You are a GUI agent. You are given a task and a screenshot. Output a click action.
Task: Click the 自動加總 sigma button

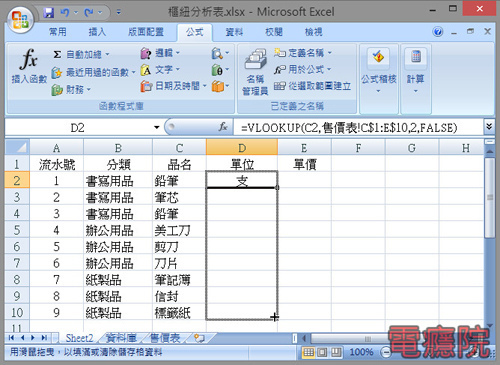click(77, 54)
